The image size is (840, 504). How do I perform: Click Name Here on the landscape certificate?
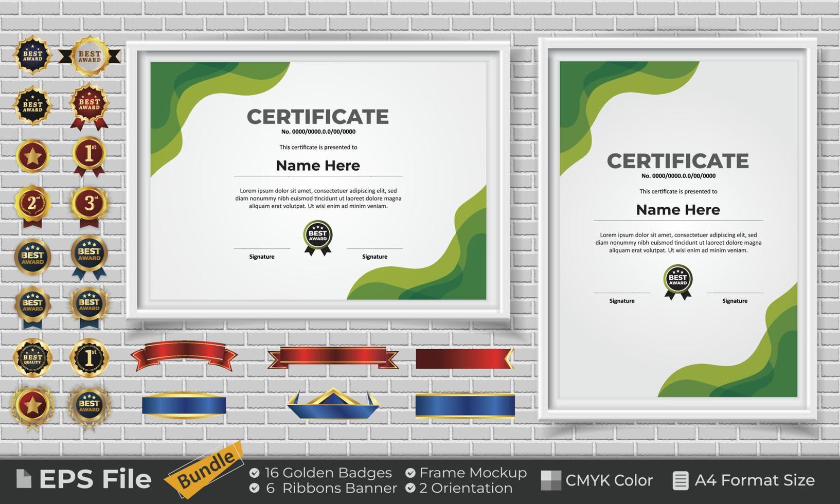318,166
